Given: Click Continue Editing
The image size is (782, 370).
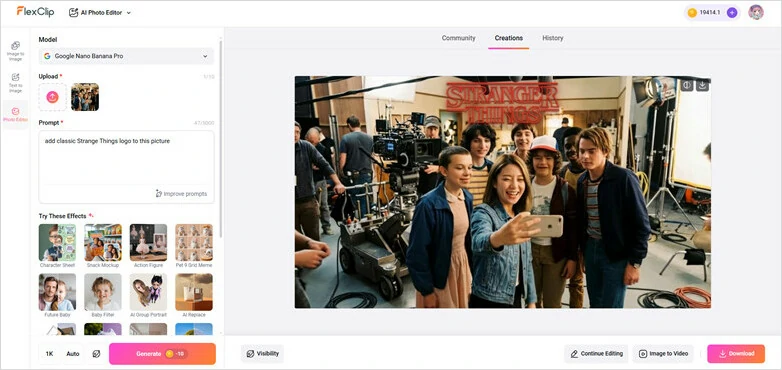Looking at the screenshot, I should coord(596,354).
